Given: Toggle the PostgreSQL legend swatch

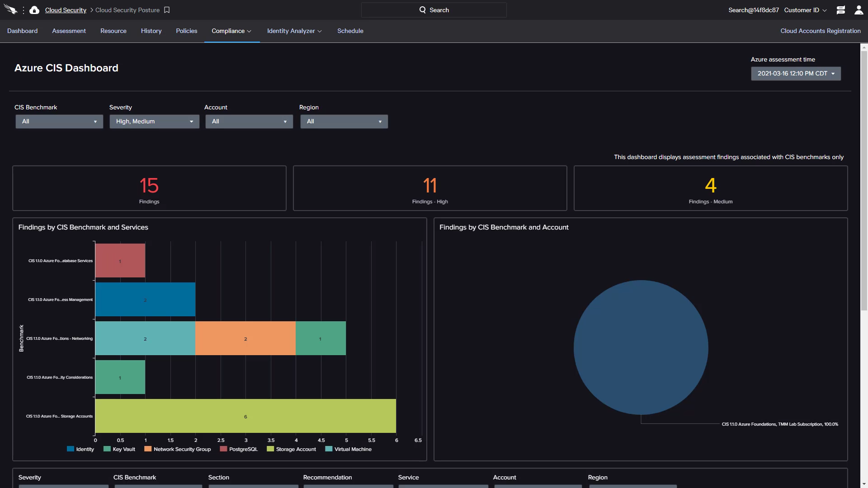Looking at the screenshot, I should click(223, 449).
